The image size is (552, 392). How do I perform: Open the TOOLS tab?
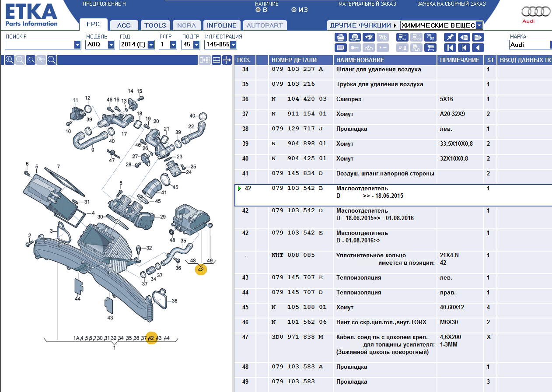click(x=155, y=25)
